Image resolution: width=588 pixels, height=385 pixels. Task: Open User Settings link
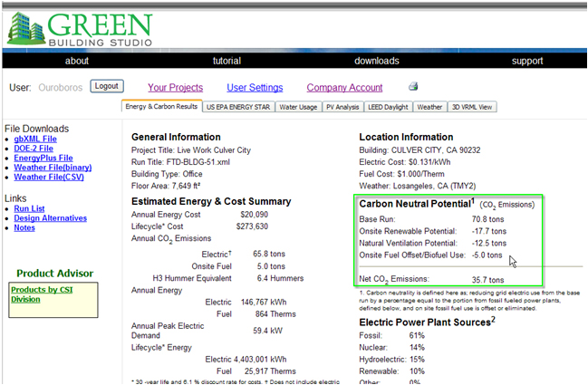[x=255, y=88]
